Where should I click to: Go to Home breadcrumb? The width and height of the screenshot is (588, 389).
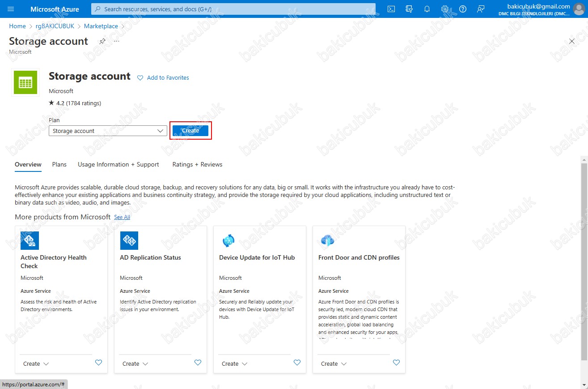(17, 26)
